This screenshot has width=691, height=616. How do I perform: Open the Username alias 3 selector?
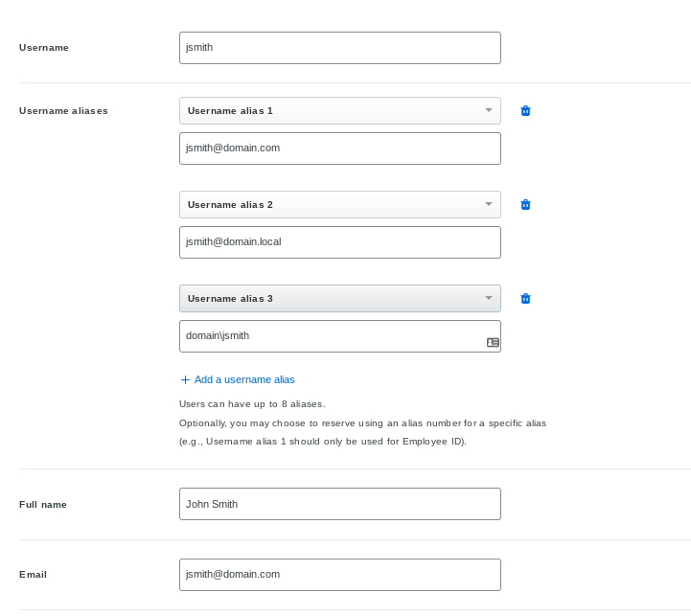(339, 299)
